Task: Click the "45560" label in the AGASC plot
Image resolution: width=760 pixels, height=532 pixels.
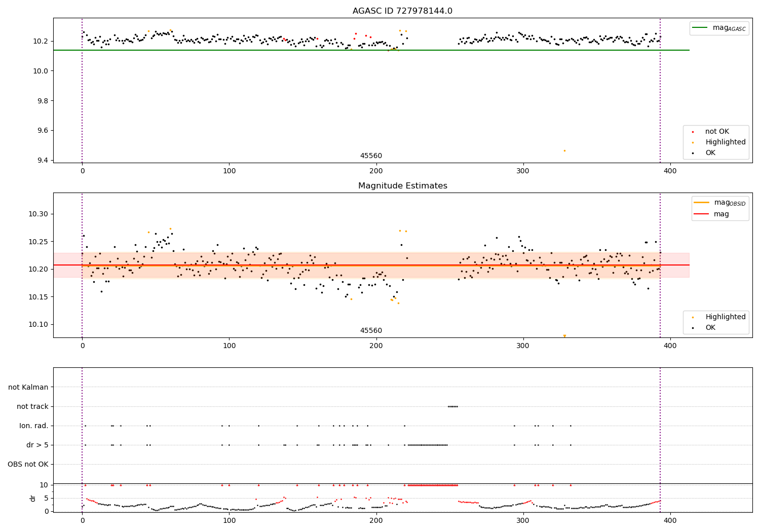Action: tap(371, 156)
